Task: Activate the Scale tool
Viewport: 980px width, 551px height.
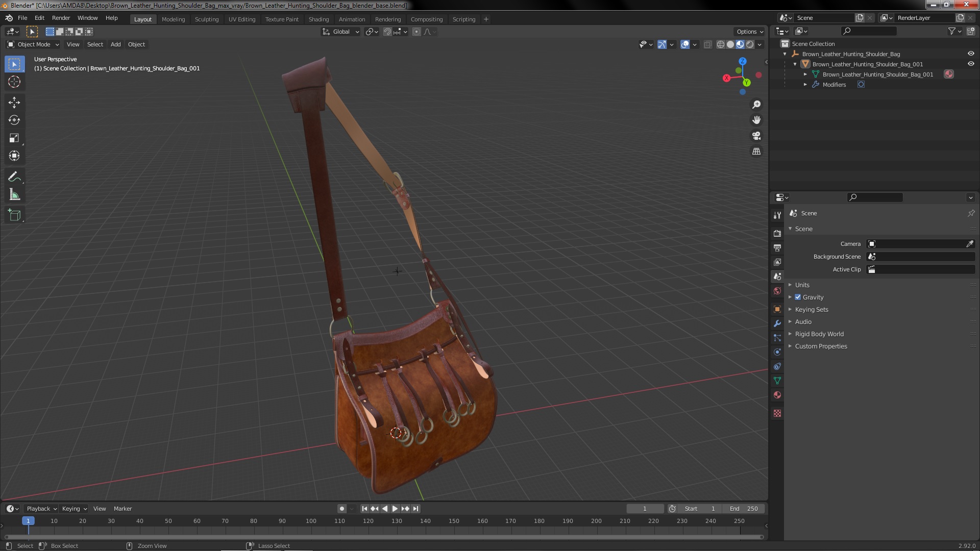Action: pyautogui.click(x=14, y=138)
